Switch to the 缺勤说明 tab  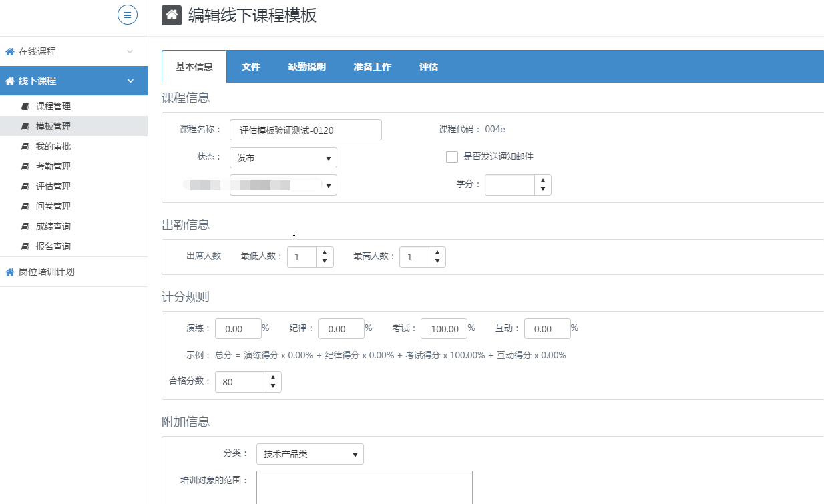tap(307, 67)
